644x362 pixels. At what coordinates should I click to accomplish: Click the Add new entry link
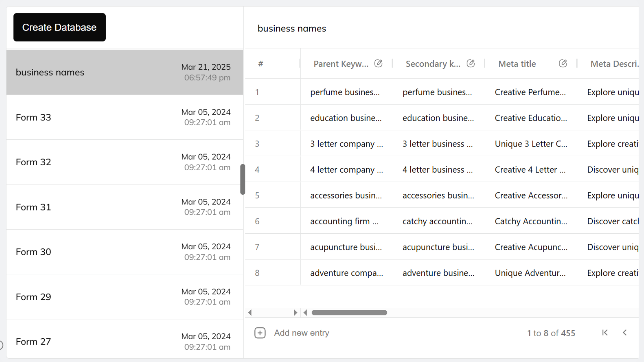click(301, 333)
